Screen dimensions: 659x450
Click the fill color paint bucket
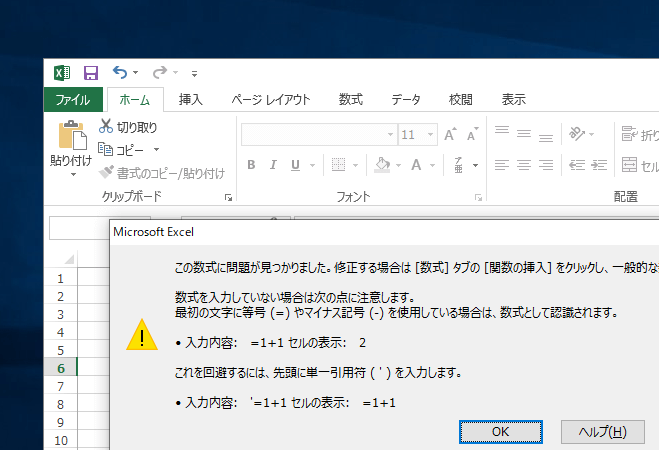pos(382,165)
